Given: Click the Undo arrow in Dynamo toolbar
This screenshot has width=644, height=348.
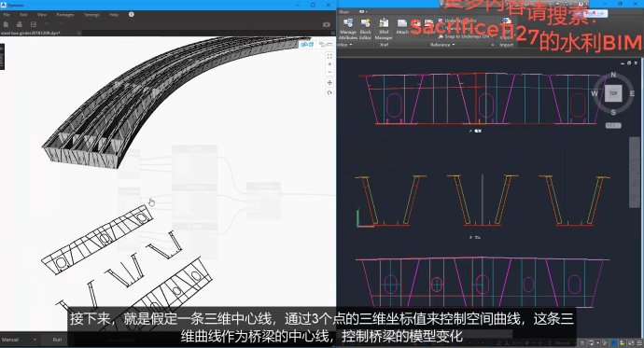Looking at the screenshot, I should click(x=47, y=24).
